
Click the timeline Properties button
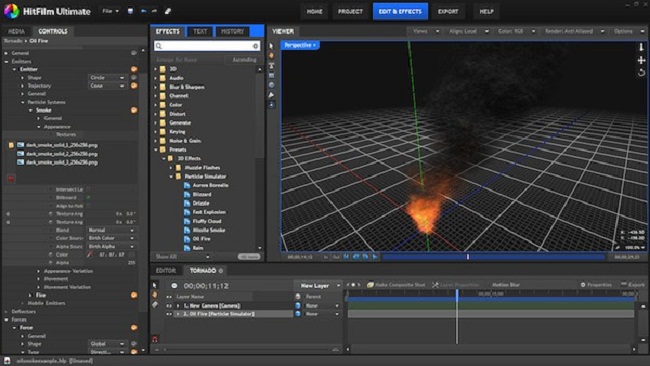(x=596, y=285)
